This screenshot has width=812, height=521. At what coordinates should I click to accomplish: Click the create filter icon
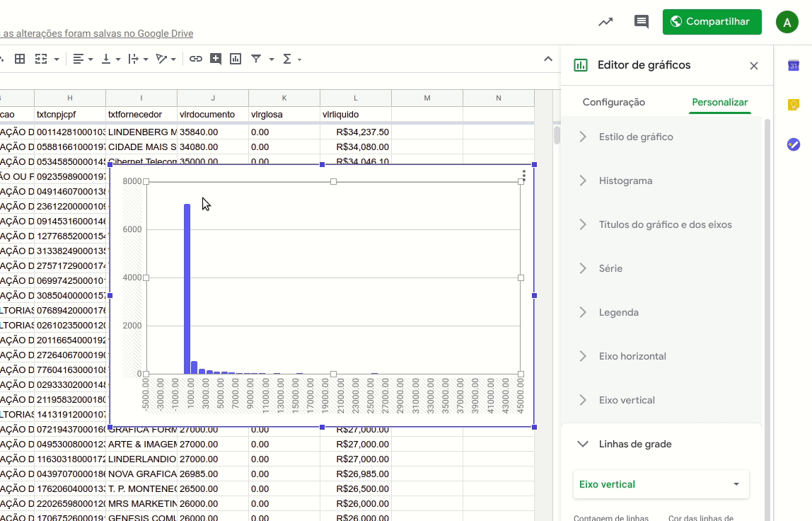point(256,59)
